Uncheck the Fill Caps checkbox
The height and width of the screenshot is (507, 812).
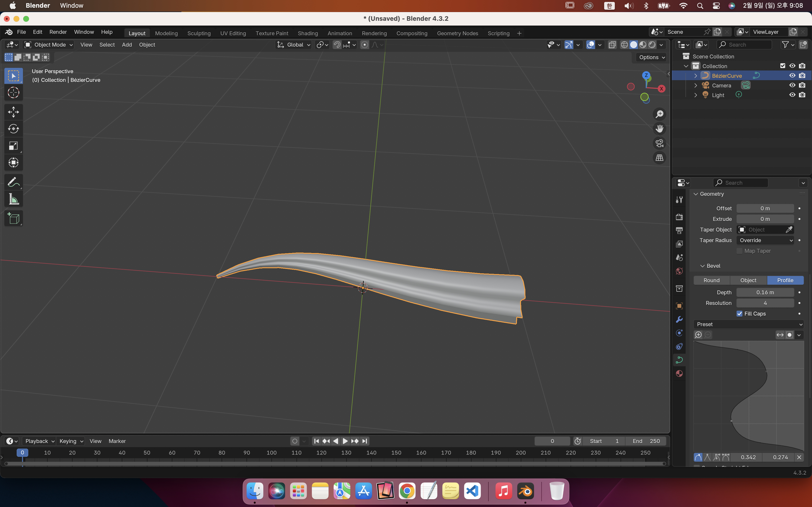pos(739,314)
